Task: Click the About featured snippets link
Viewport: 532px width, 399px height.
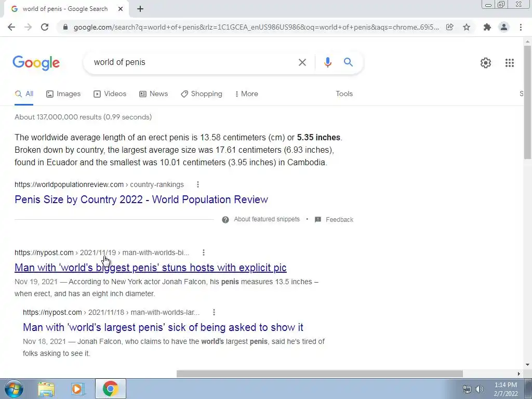Action: pos(267,219)
